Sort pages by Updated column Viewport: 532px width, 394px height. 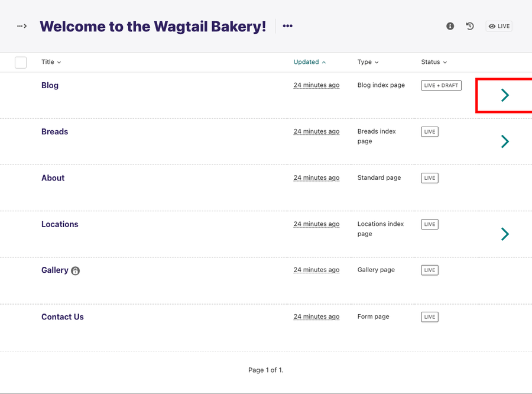click(310, 62)
